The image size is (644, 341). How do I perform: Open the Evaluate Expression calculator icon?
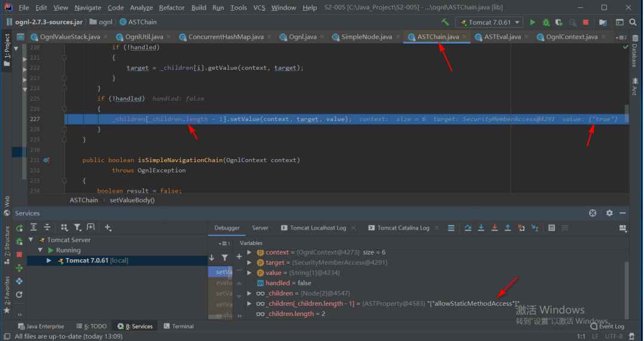(x=552, y=228)
